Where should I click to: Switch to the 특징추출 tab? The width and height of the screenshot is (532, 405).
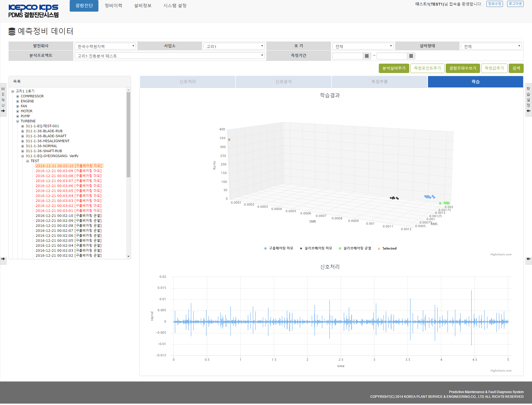coord(380,82)
